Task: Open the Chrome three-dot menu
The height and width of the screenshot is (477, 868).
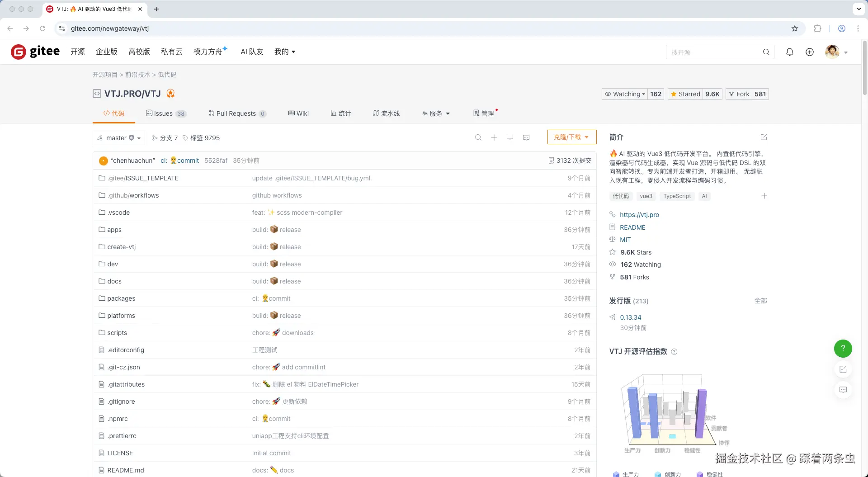Action: (x=858, y=28)
